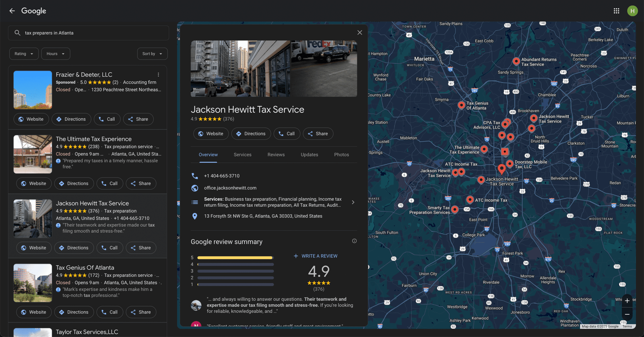Open the Jackson Hewitt storefront photo
644x337 pixels.
pyautogui.click(x=240, y=68)
